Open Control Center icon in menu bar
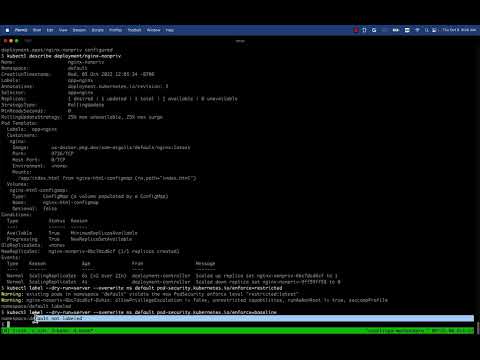This screenshot has width=480, height=360. point(434,30)
